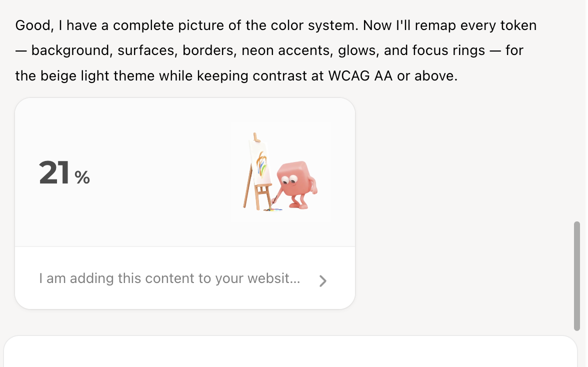The height and width of the screenshot is (367, 588).
Task: Click the 'I am adding this content' status text
Action: [x=169, y=278]
